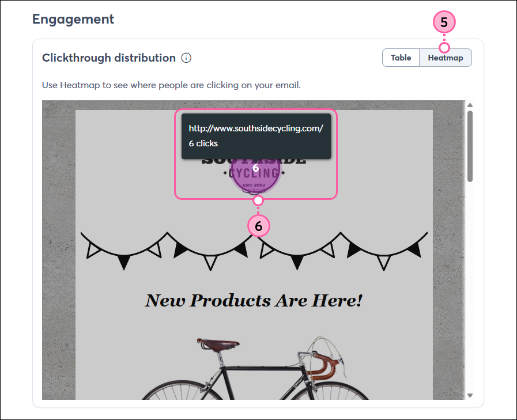Click the 6 clicks tooltip text
Screen dimensions: 517x420
pos(203,143)
